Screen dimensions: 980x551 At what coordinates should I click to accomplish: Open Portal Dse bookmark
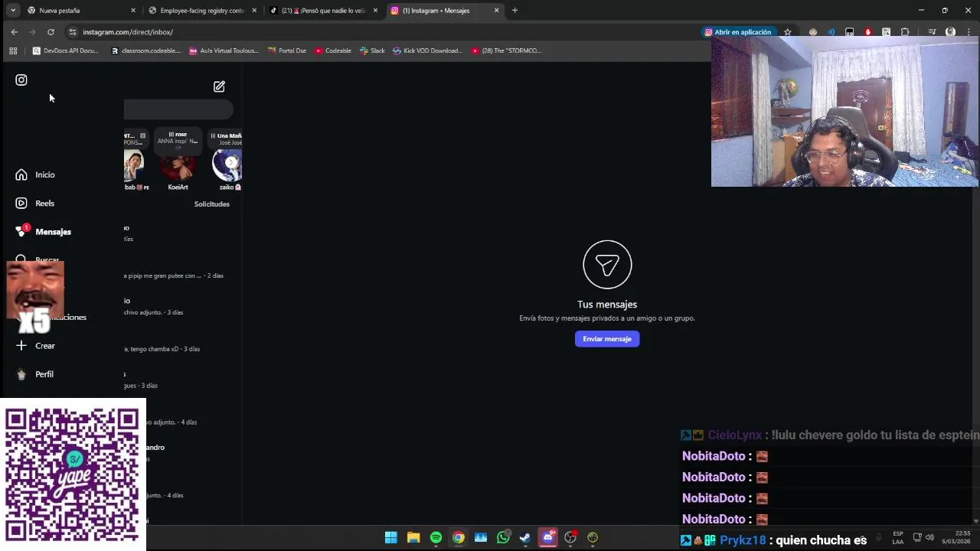[287, 51]
